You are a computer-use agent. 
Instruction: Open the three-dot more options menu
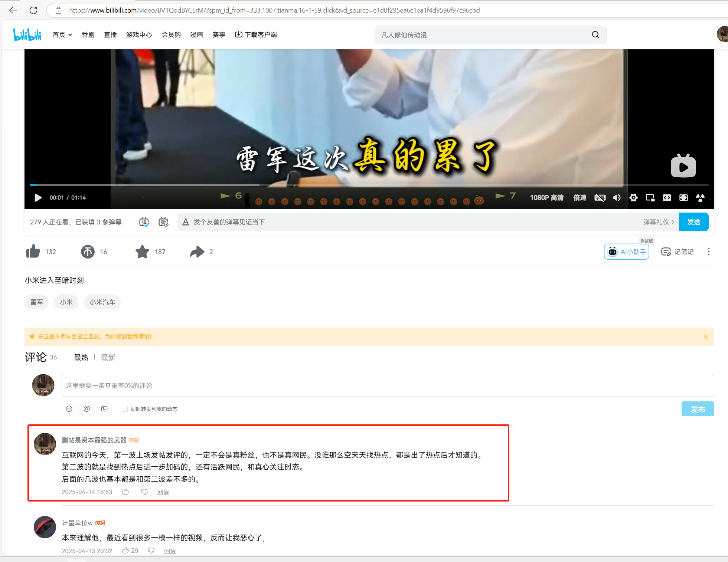(x=708, y=252)
